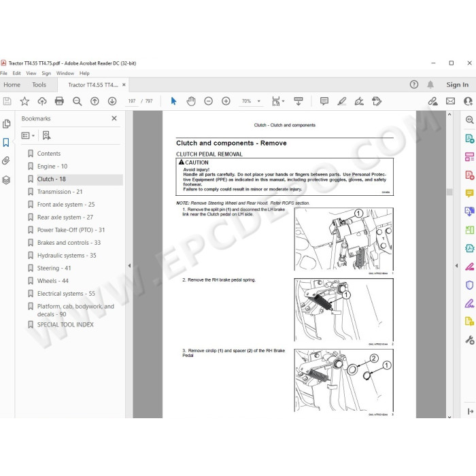The height and width of the screenshot is (476, 476).
Task: Zoom out with minus icon
Action: coord(208,101)
